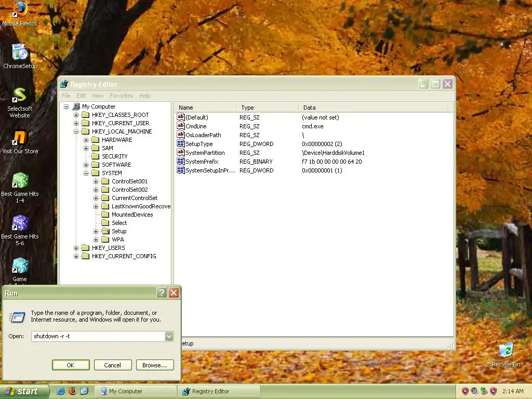Select MountedDevices key in tree
Screen dimensions: 532x399
(x=132, y=215)
